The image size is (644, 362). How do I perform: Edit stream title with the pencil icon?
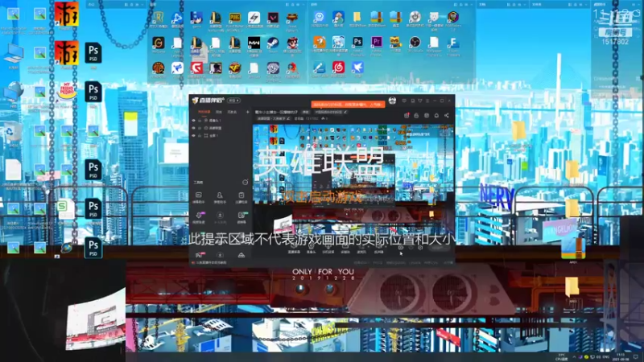346,112
